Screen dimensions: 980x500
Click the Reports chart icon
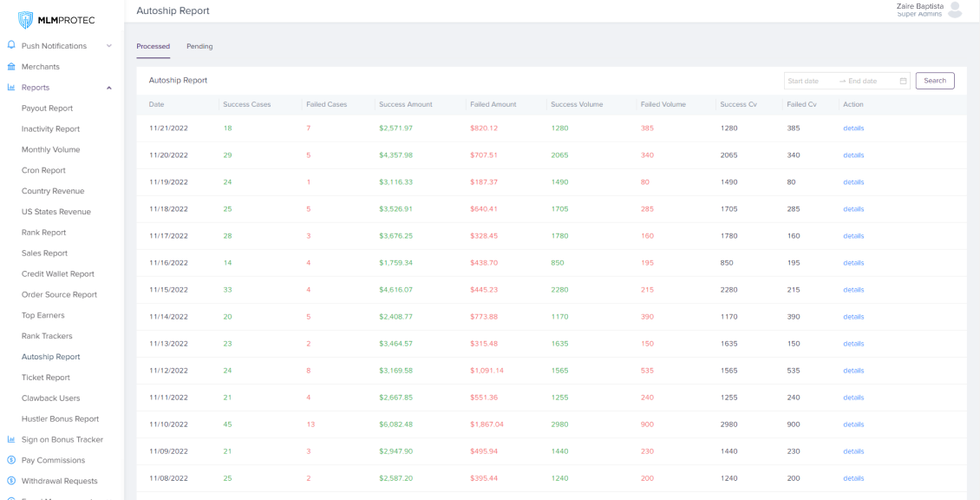(x=11, y=88)
